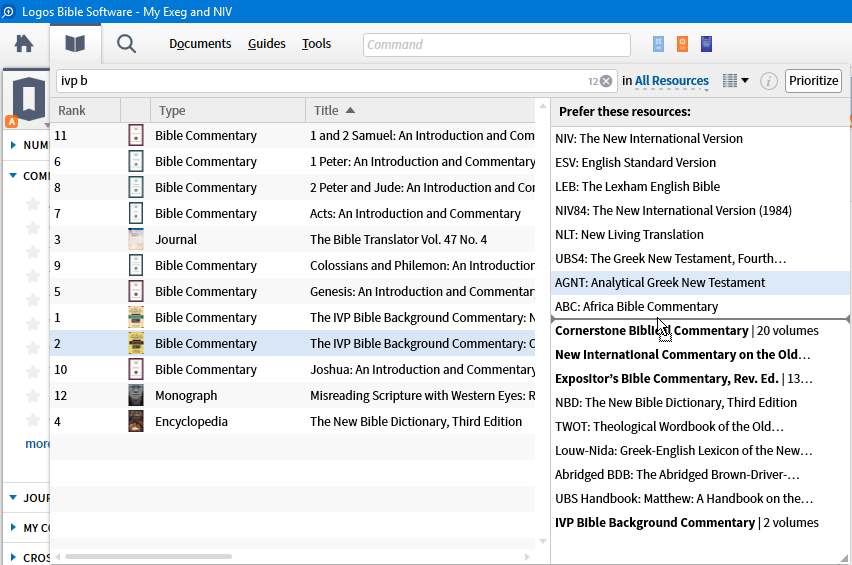Click cover thumbnail of Misreading Scripture monograph
This screenshot has height=565, width=852.
tap(136, 396)
